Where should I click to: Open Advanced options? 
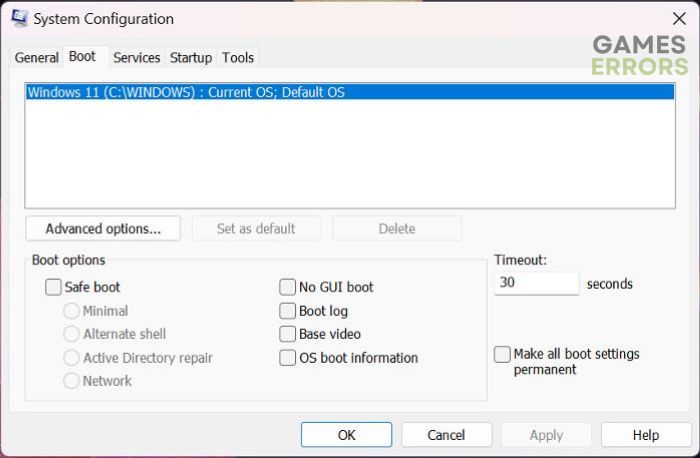(103, 229)
